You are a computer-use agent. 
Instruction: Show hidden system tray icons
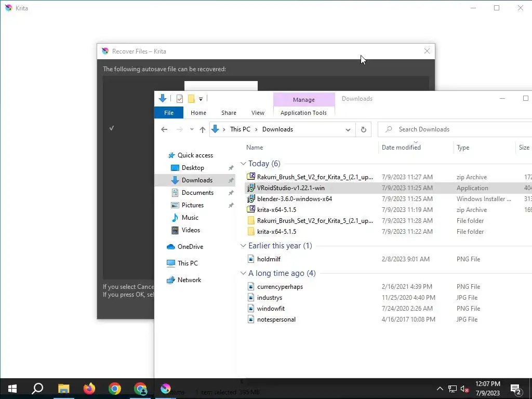(x=440, y=389)
